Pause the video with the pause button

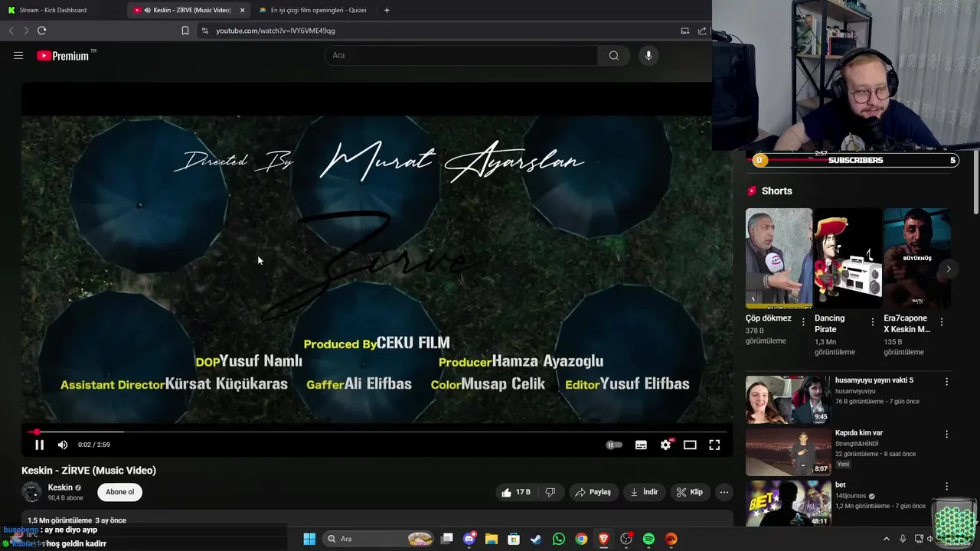[x=39, y=445]
